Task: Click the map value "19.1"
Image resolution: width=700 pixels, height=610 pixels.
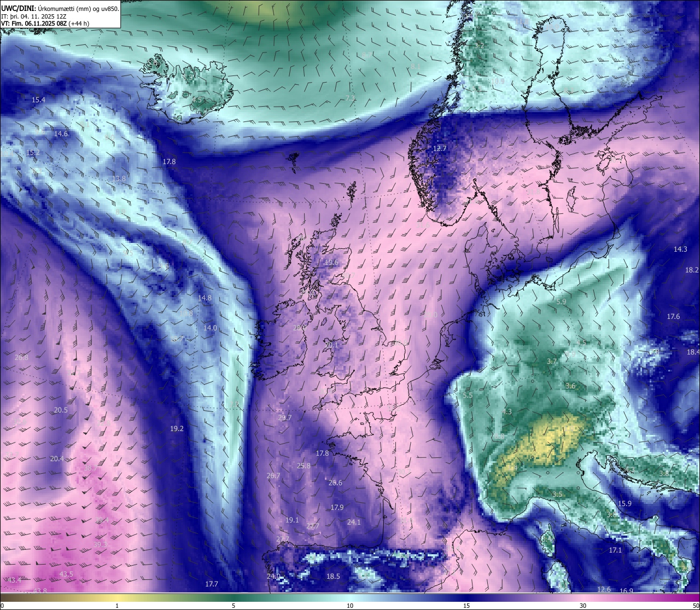Action: point(292,520)
